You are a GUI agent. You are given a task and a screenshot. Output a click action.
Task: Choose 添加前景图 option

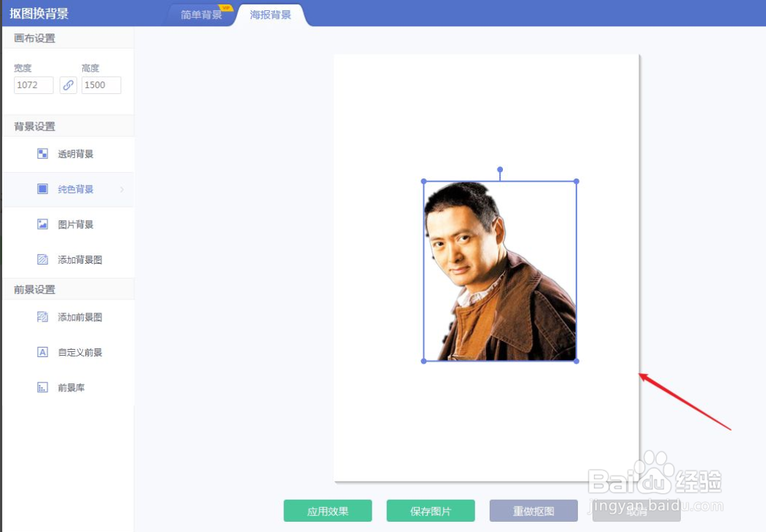coord(68,317)
